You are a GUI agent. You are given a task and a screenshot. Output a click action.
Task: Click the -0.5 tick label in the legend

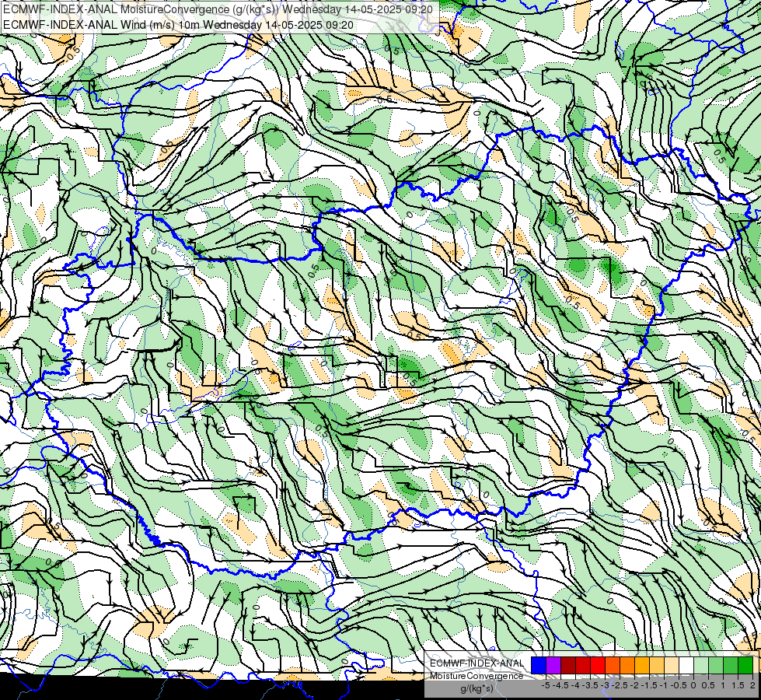click(x=679, y=685)
